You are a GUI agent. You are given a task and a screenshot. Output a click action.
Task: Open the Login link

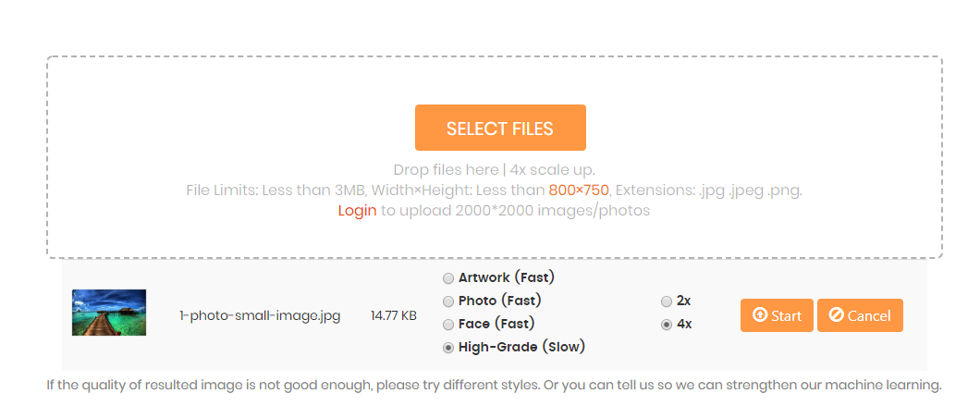pos(357,210)
